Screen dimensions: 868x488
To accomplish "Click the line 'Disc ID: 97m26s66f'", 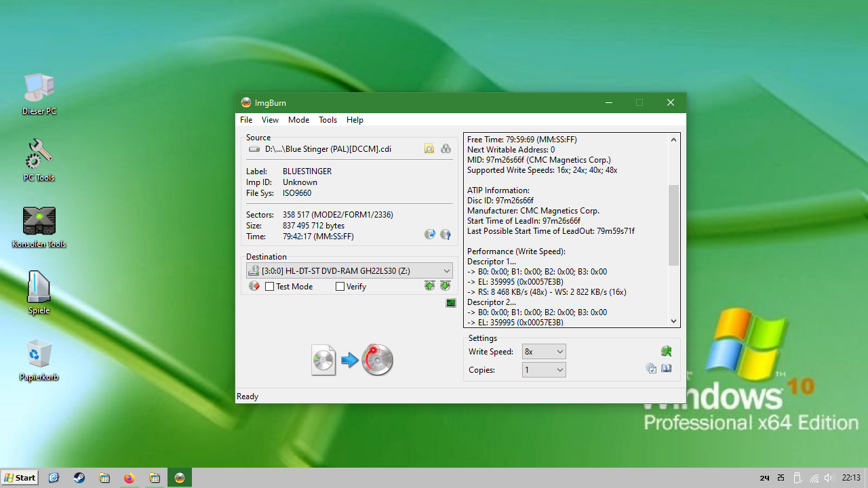I will click(x=500, y=201).
